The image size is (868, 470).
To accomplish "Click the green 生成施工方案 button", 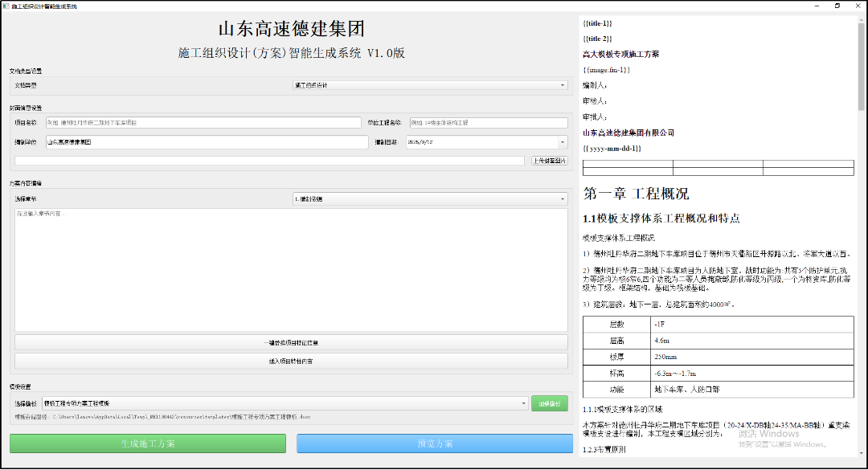I will point(148,443).
